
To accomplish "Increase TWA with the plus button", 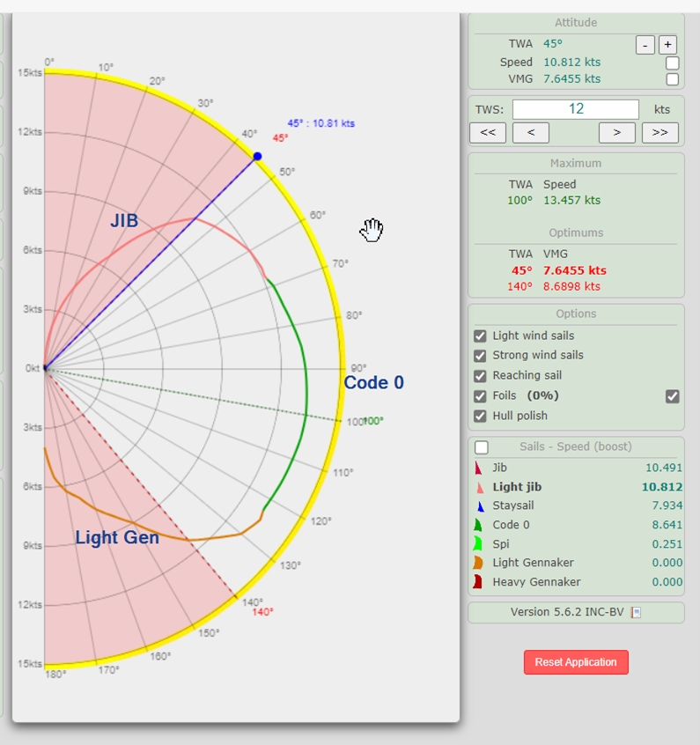I will pos(667,44).
